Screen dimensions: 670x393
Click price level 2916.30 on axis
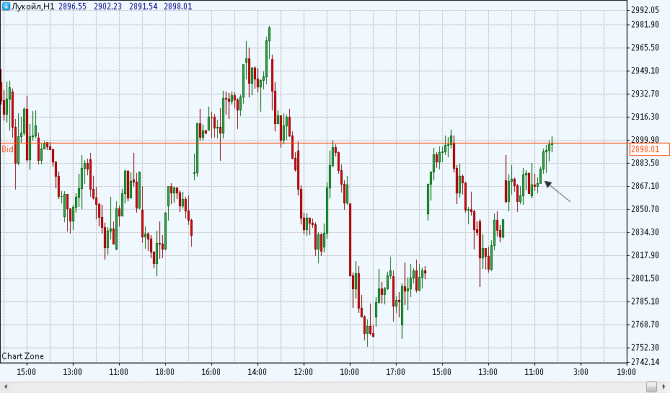tap(645, 117)
